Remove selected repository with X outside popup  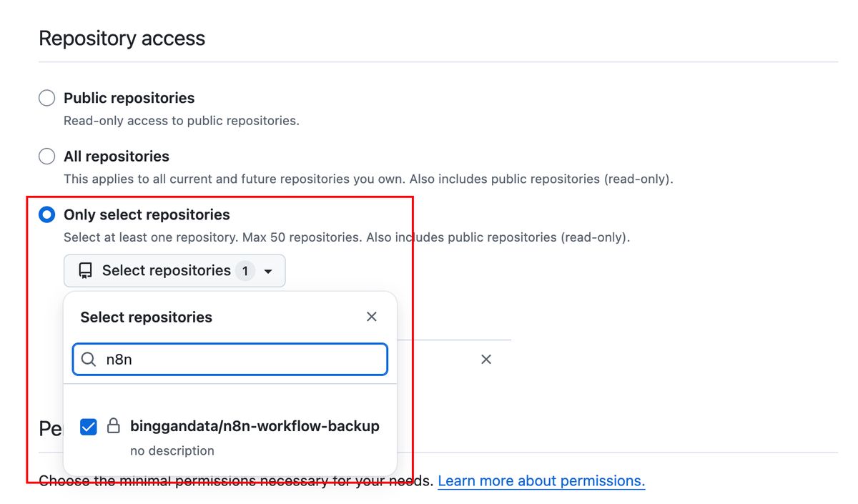click(x=486, y=360)
